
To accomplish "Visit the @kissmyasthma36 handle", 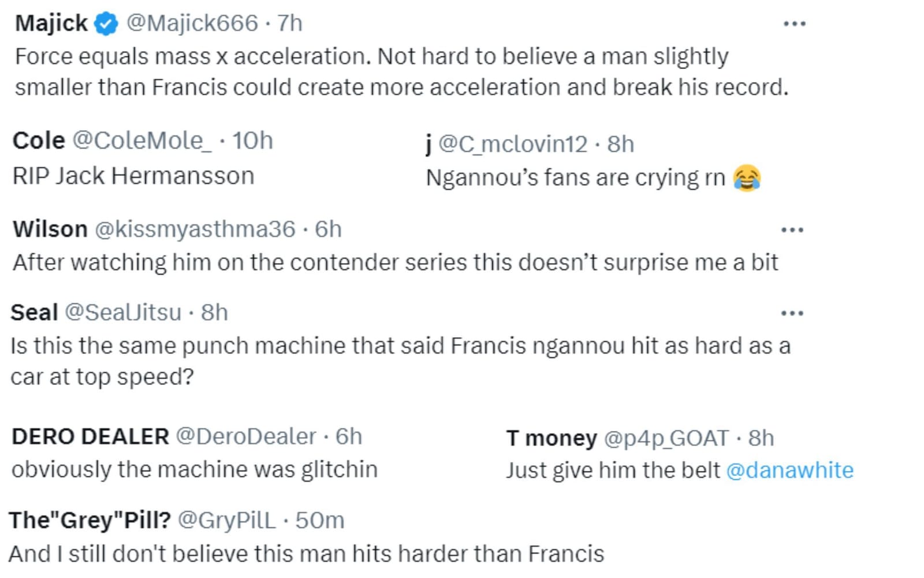I will tap(195, 229).
